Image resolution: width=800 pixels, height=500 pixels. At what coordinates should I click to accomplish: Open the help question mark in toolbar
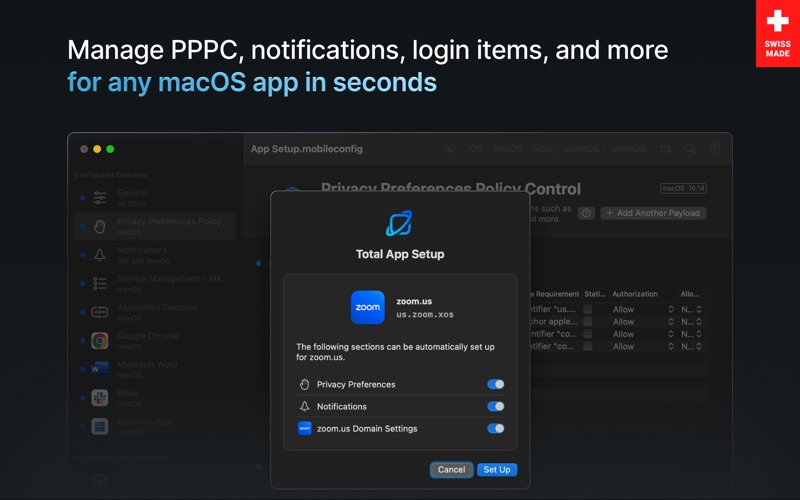click(715, 148)
